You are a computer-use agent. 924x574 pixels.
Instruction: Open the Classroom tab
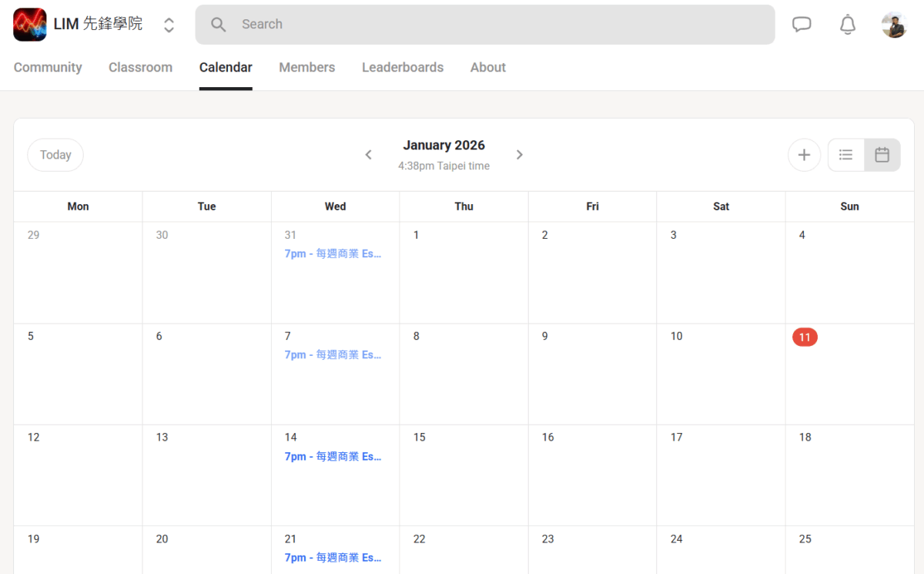(140, 67)
